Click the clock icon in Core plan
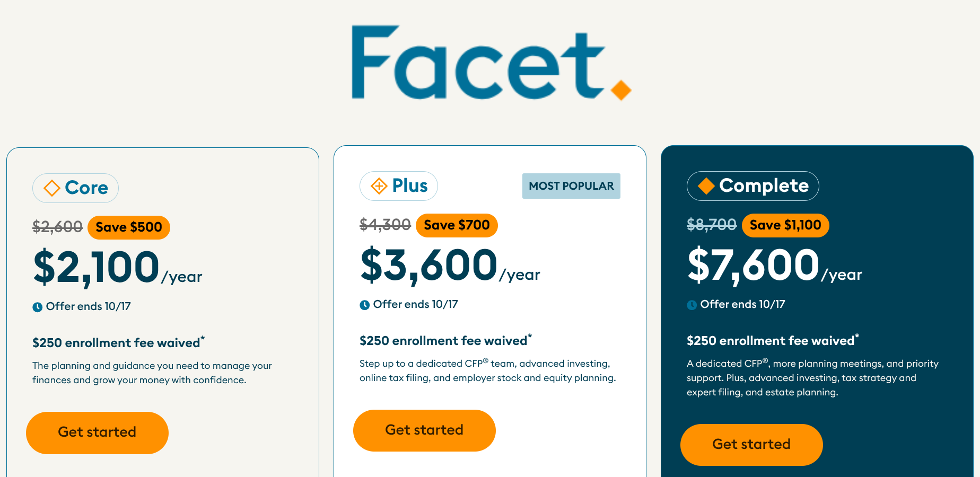Image resolution: width=980 pixels, height=477 pixels. pos(37,307)
